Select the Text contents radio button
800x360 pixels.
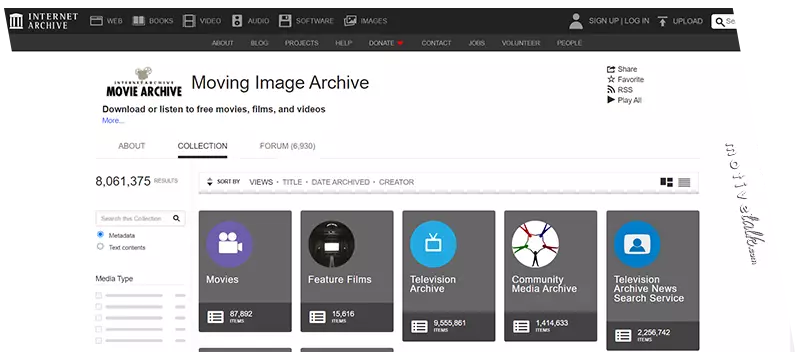(100, 247)
